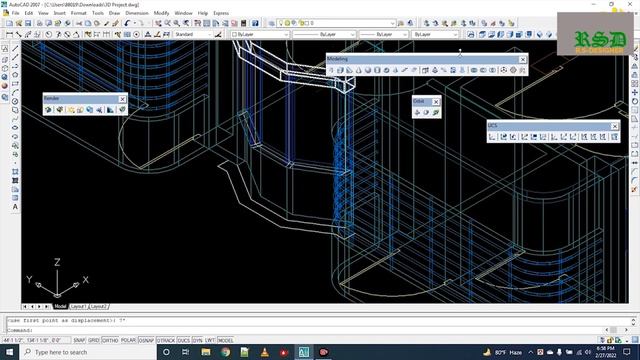Image resolution: width=640 pixels, height=360 pixels.
Task: Open Layer Properties Manager icon
Action: tap(271, 23)
